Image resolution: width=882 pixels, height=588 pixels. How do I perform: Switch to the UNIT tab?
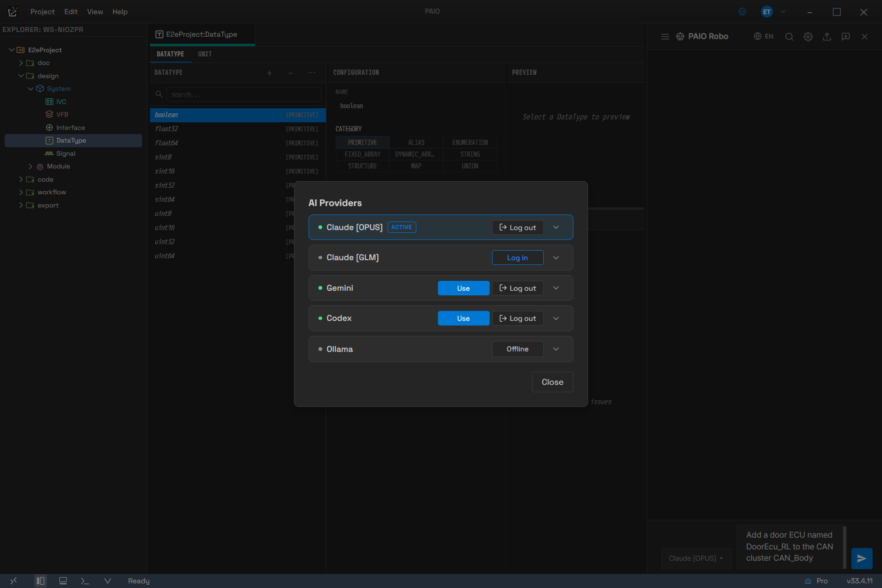point(205,54)
